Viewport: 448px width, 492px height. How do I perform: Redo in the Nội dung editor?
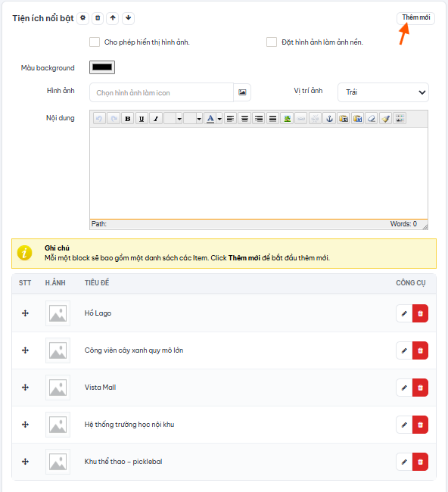tap(114, 119)
